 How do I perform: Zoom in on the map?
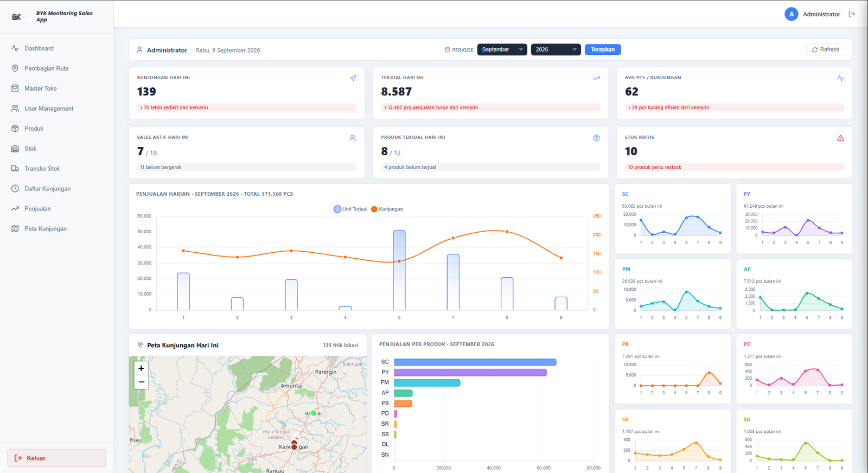pos(141,368)
